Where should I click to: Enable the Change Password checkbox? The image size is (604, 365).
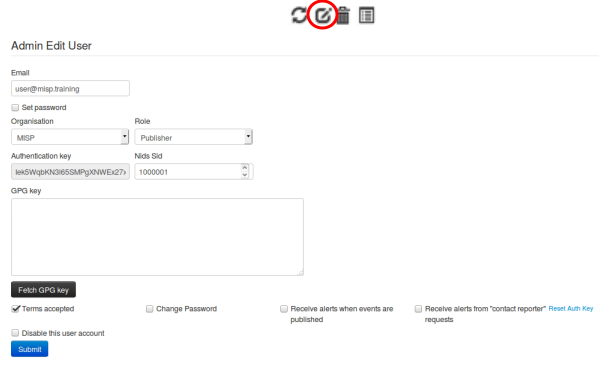(x=149, y=309)
